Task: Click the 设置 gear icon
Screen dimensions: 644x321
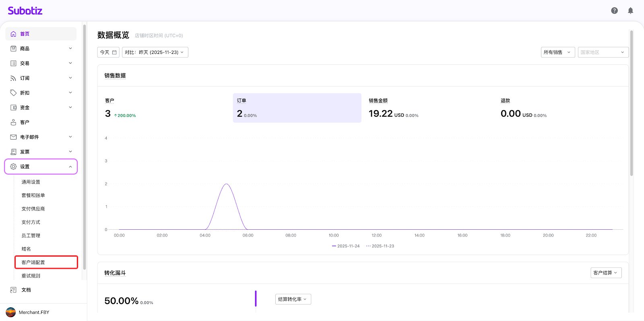Action: tap(13, 167)
